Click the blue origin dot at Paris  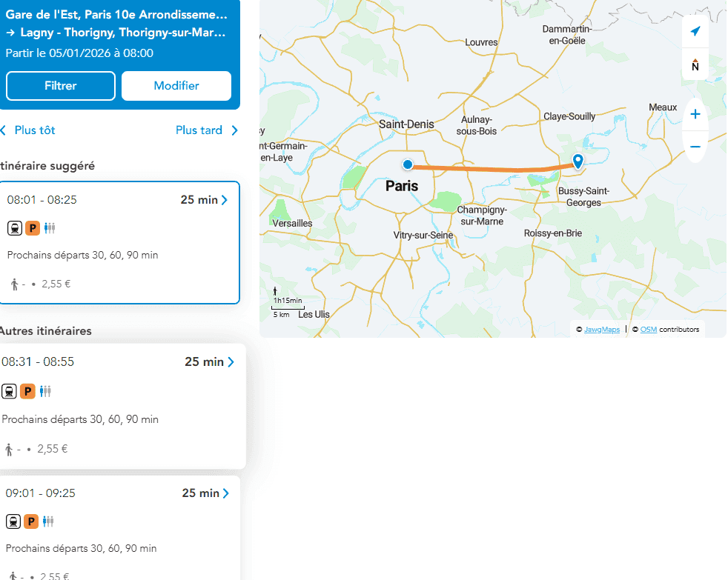tap(407, 164)
